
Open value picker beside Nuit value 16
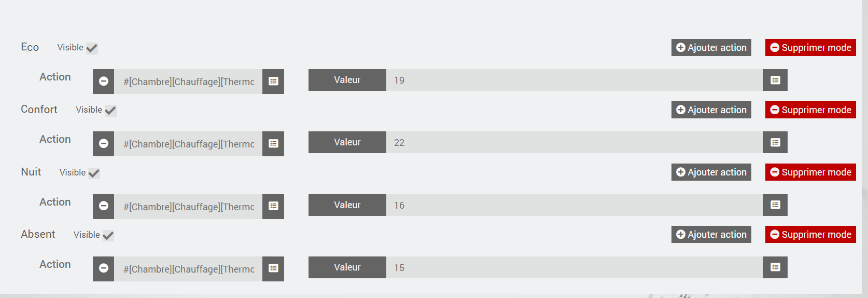(775, 205)
